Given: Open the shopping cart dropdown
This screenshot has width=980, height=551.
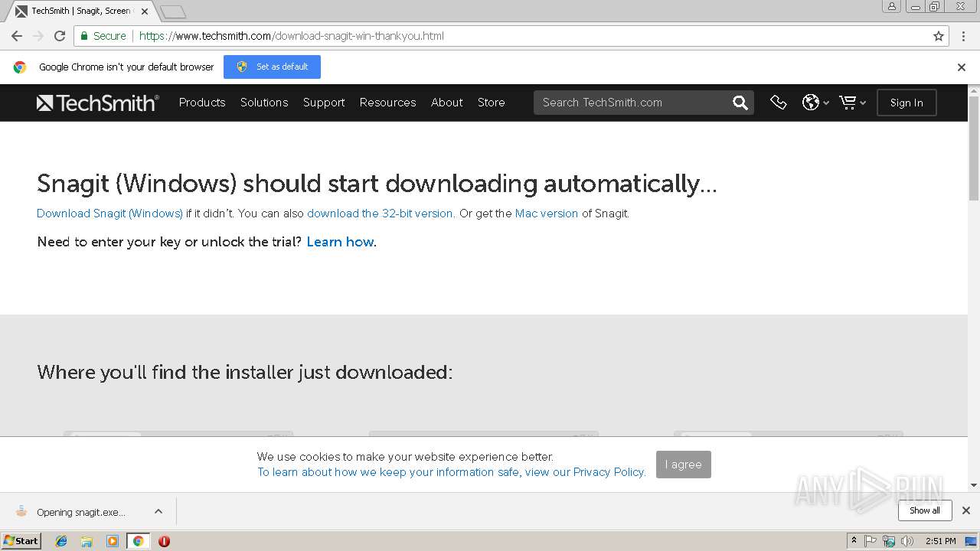Looking at the screenshot, I should click(852, 103).
